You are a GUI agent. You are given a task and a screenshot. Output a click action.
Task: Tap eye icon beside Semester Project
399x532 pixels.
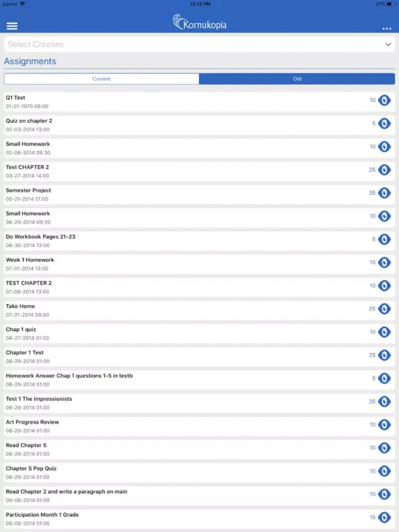pyautogui.click(x=384, y=193)
